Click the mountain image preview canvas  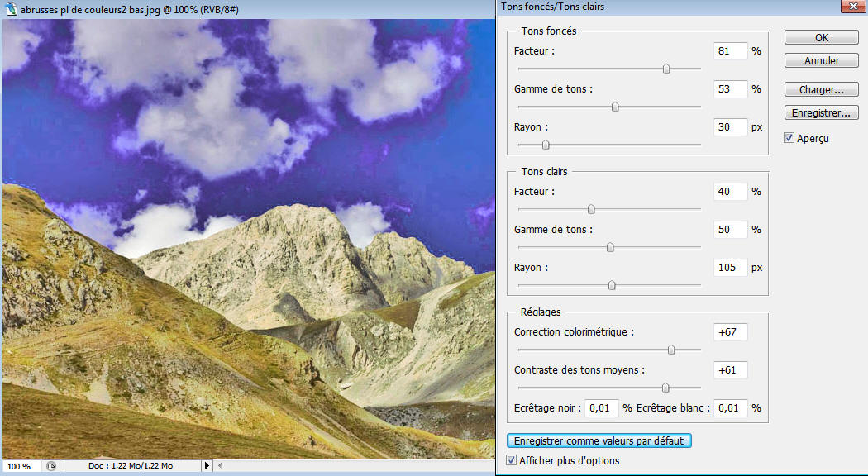coord(249,239)
